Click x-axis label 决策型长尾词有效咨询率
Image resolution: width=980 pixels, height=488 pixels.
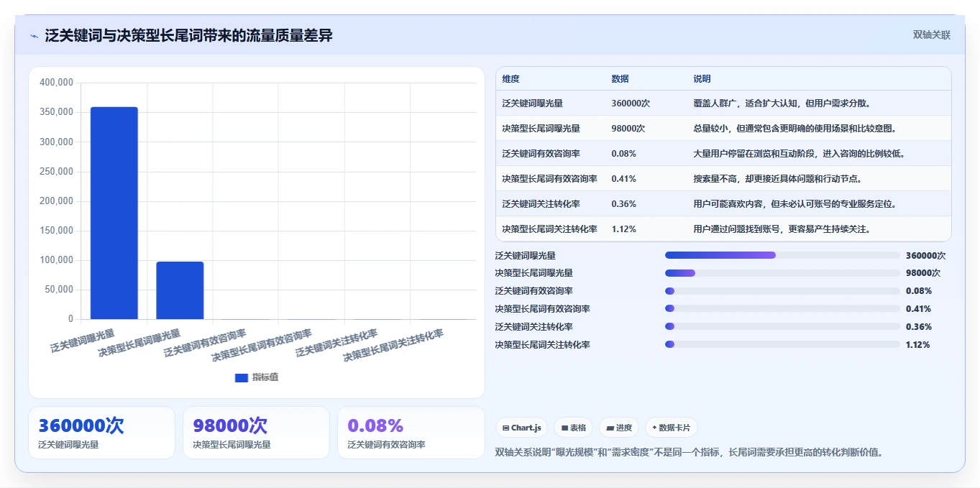(262, 346)
